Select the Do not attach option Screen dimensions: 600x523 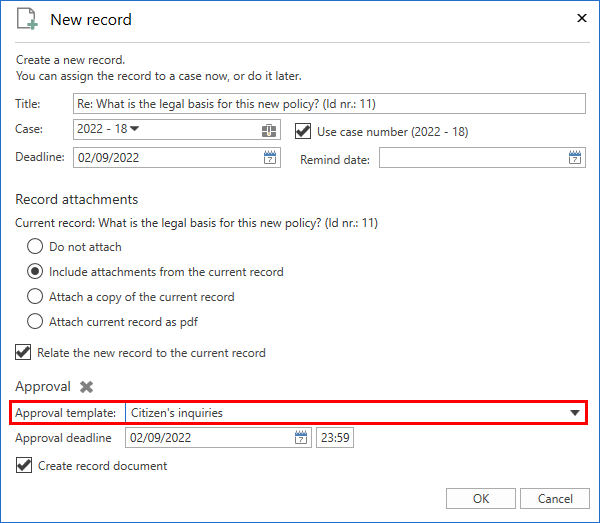[35, 246]
